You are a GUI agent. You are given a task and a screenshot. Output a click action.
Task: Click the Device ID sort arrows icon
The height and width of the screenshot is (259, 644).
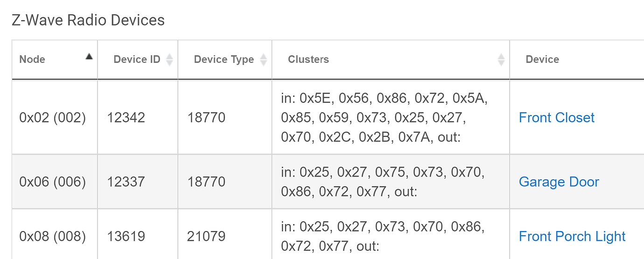169,59
